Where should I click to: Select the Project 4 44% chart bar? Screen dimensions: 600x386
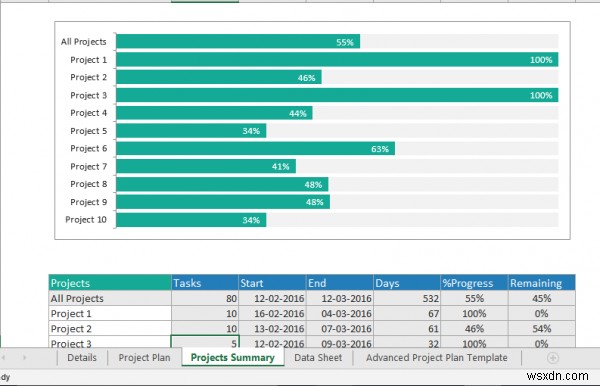[x=214, y=113]
